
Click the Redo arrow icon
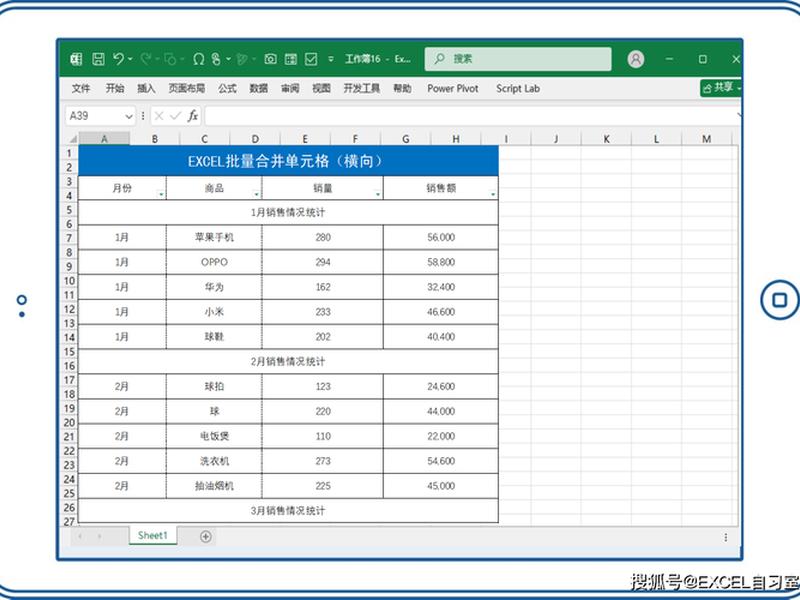[146, 59]
